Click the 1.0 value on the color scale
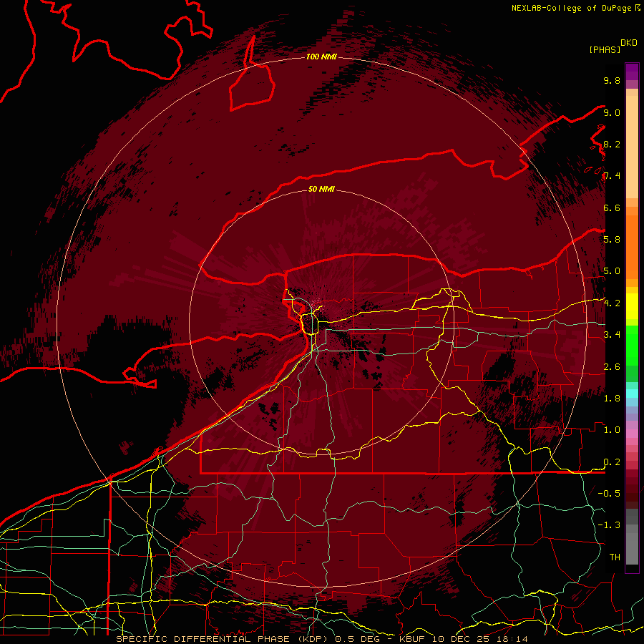644x644 pixels. (x=612, y=429)
